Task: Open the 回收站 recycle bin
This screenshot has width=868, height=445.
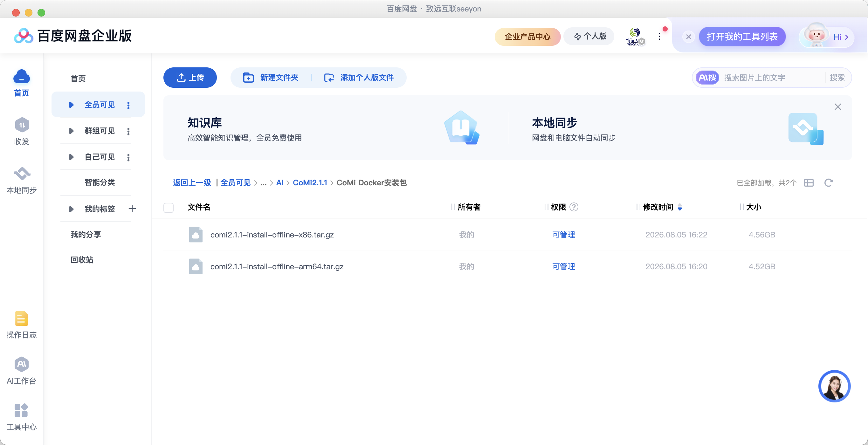Action: 82,260
